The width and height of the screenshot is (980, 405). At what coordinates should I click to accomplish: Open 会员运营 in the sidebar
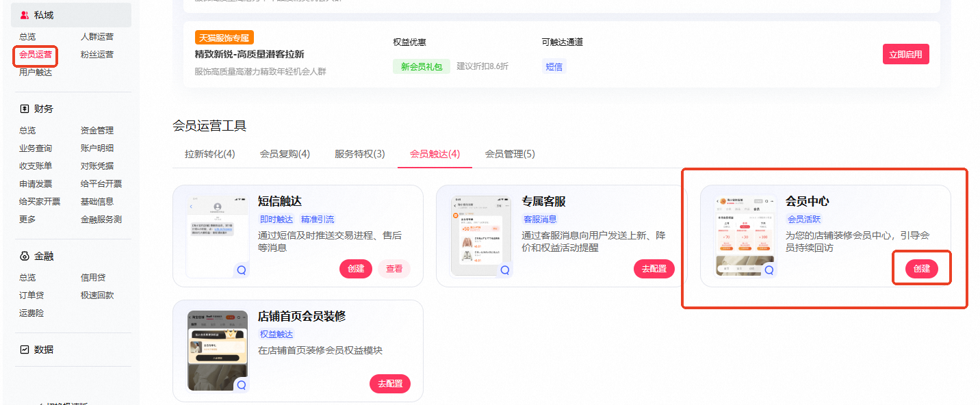[36, 55]
